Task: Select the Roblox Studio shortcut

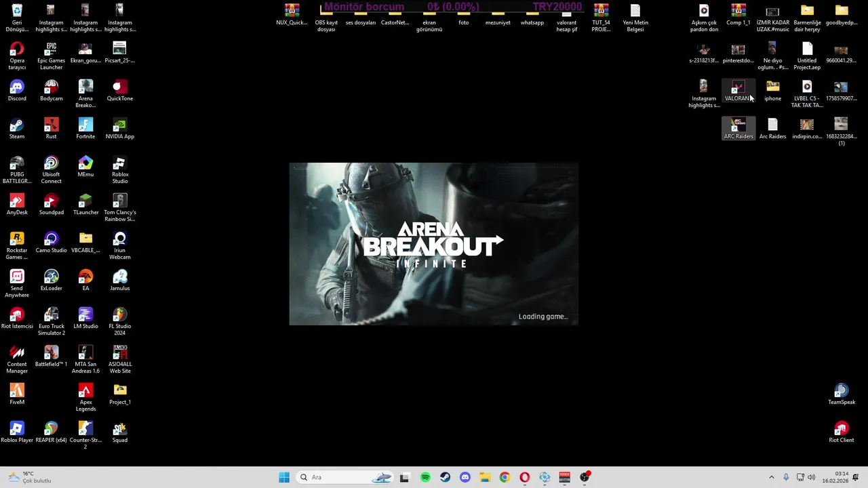Action: point(120,169)
